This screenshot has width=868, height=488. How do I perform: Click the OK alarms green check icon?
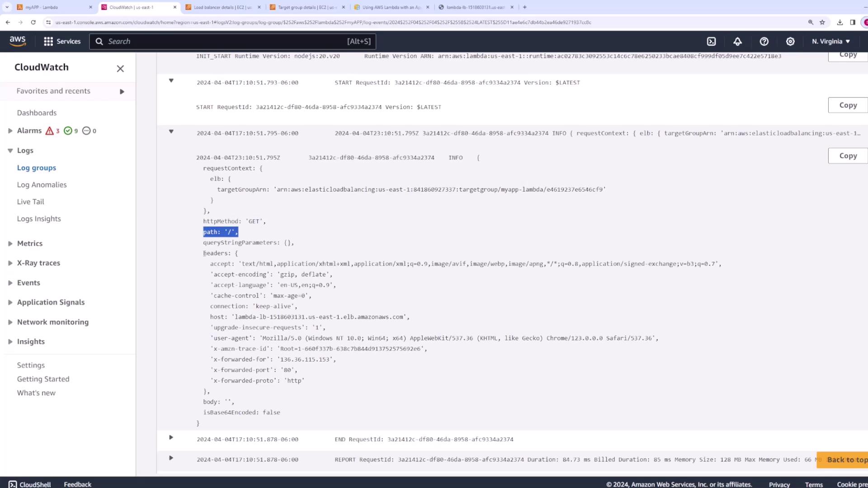point(68,131)
